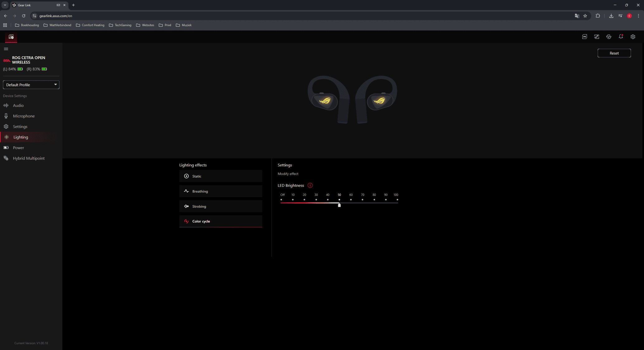Screen dimensions: 644x350
Task: Open the Hybrid Multipoint section
Action: coord(29,158)
